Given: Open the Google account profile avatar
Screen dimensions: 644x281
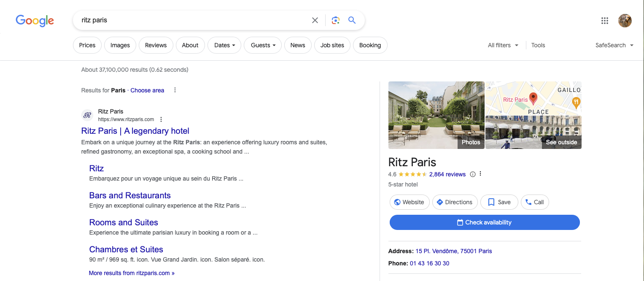Looking at the screenshot, I should tap(625, 21).
